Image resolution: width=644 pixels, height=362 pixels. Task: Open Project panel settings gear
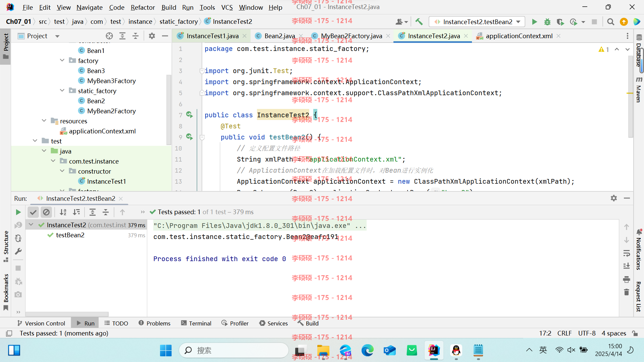(152, 36)
